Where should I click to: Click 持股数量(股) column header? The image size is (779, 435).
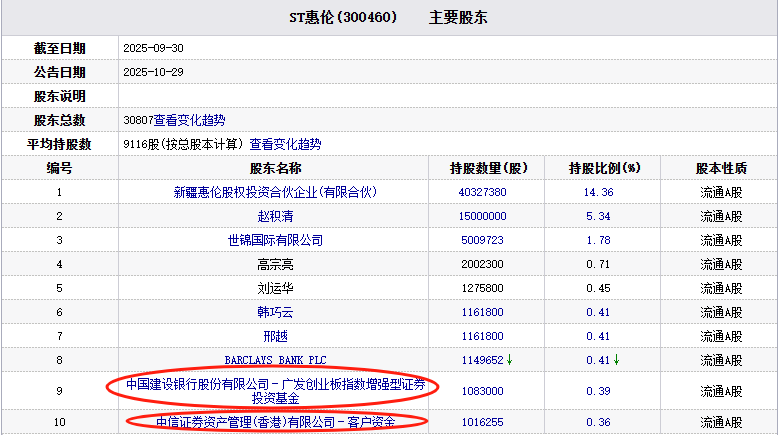(488, 168)
